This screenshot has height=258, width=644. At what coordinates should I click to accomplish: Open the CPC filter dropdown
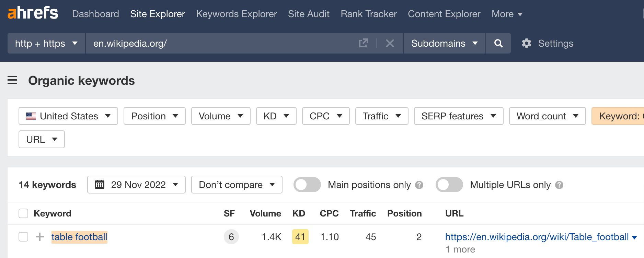tap(326, 116)
